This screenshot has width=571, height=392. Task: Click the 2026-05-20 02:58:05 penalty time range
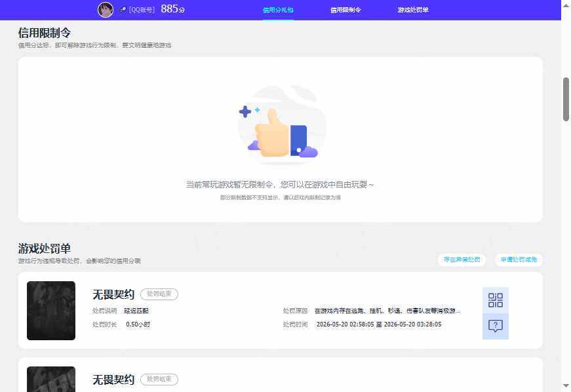379,324
